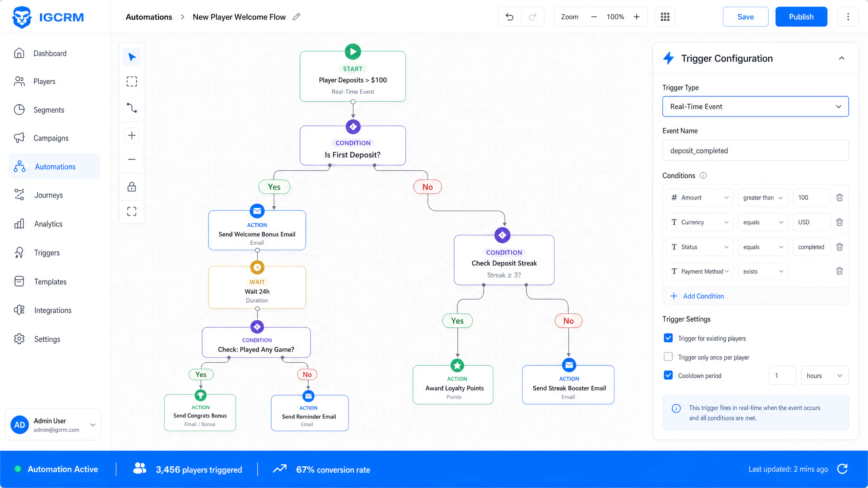Viewport: 868px width, 488px height.
Task: Click the Yes branch under Is First Deposit
Action: (x=274, y=187)
